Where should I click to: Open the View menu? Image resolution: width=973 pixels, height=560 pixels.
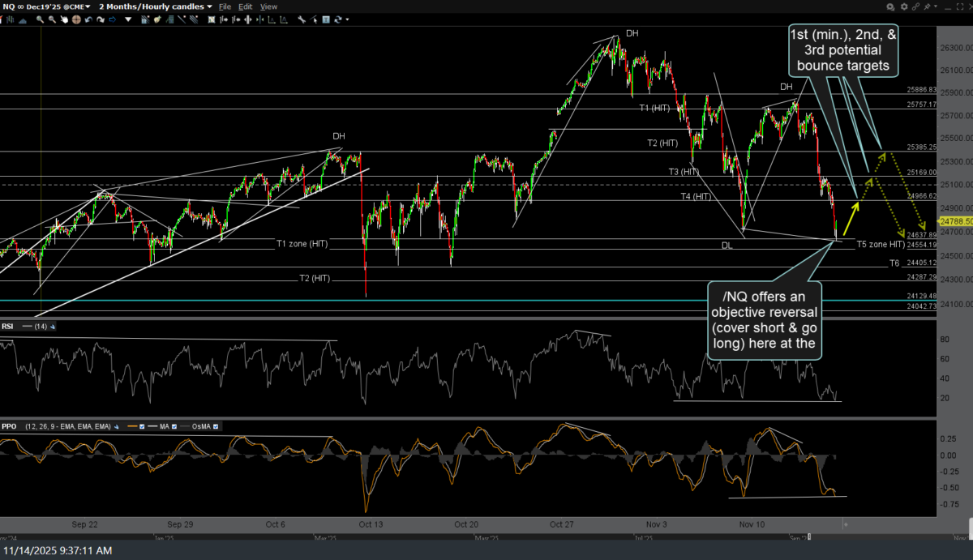(x=268, y=6)
